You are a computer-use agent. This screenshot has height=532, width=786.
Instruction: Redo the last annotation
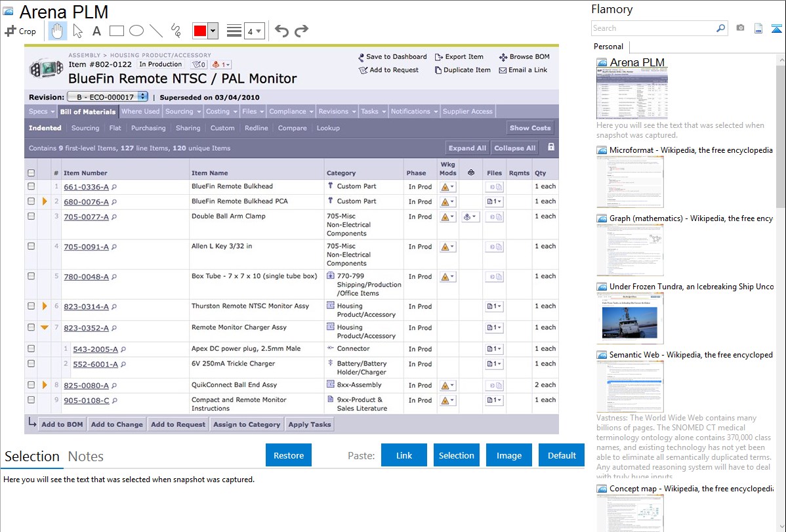pyautogui.click(x=301, y=31)
